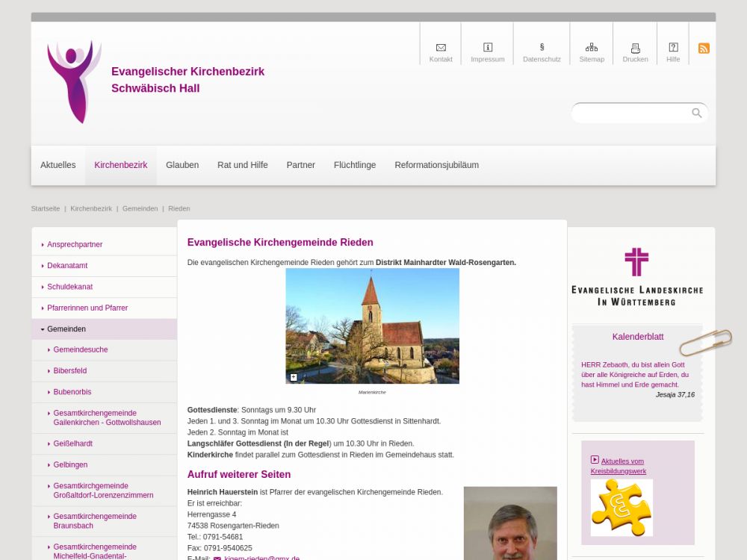Click the Evangelische Landeskirche Württemberg logo
The width and height of the screenshot is (747, 560).
click(x=636, y=277)
